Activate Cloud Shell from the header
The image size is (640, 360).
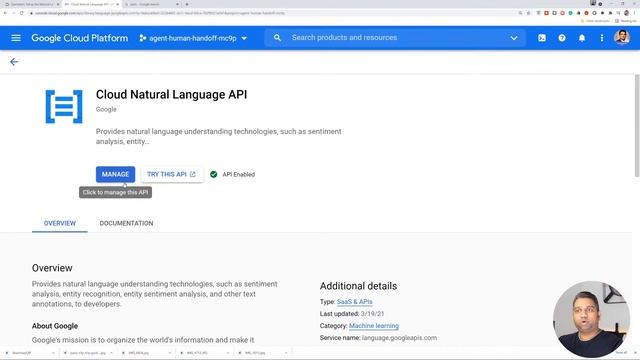point(542,38)
